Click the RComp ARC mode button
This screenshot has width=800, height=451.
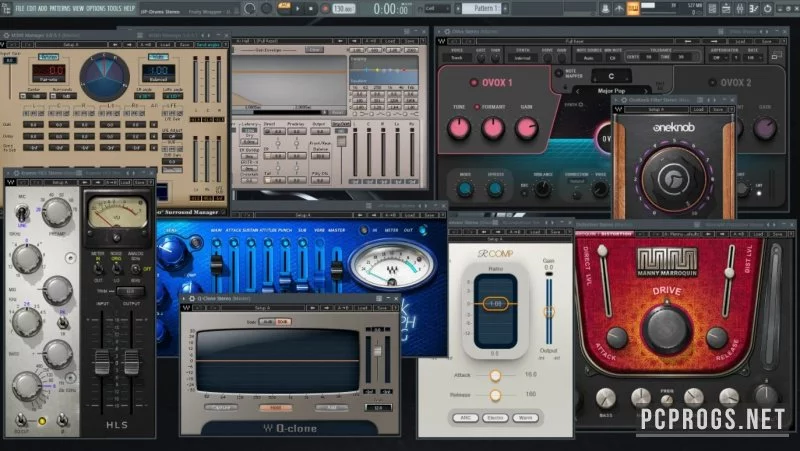point(465,418)
